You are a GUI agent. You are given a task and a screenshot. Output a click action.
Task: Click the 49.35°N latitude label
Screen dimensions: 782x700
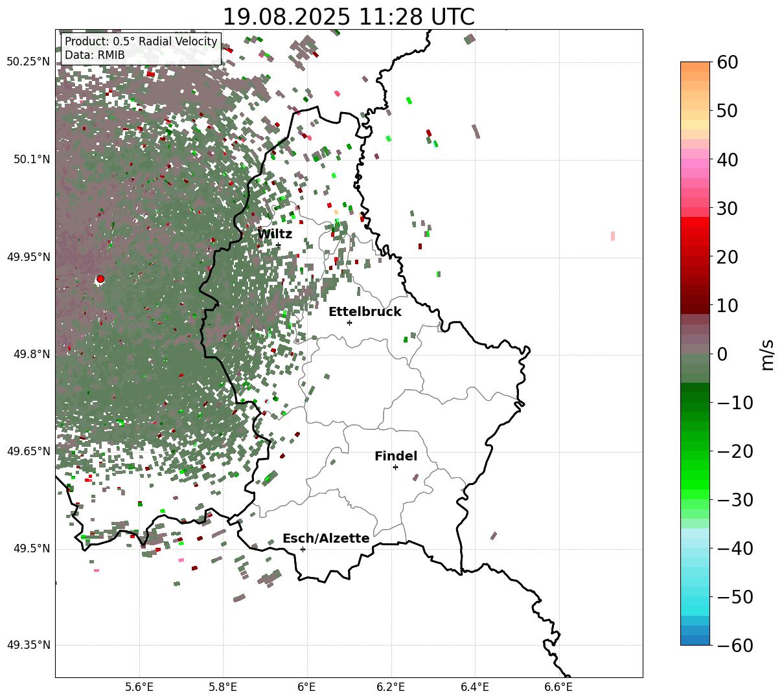29,645
